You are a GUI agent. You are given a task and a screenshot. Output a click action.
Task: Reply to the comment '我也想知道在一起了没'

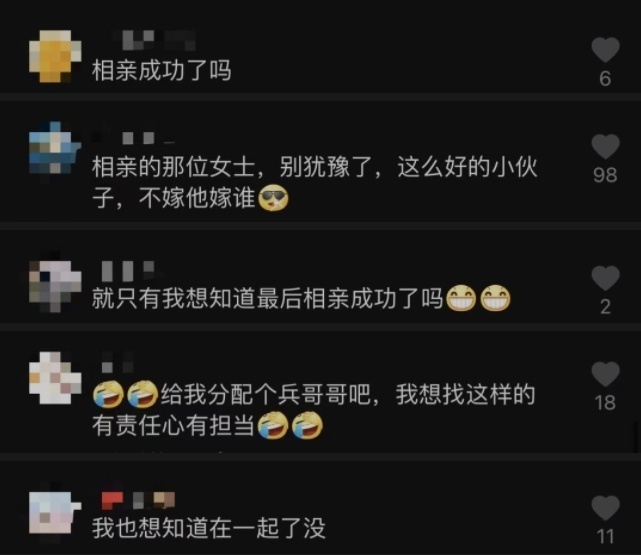(209, 528)
